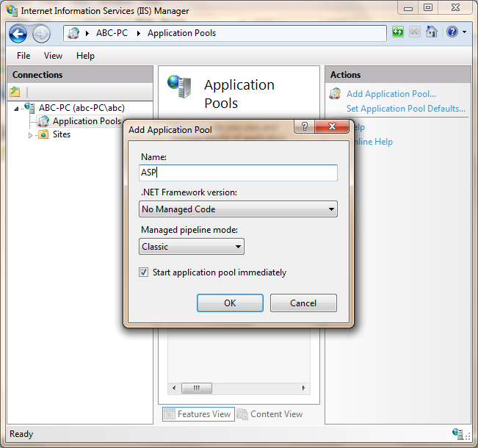The width and height of the screenshot is (478, 448).
Task: Open the blue Help question-mark icon
Action: (452, 32)
